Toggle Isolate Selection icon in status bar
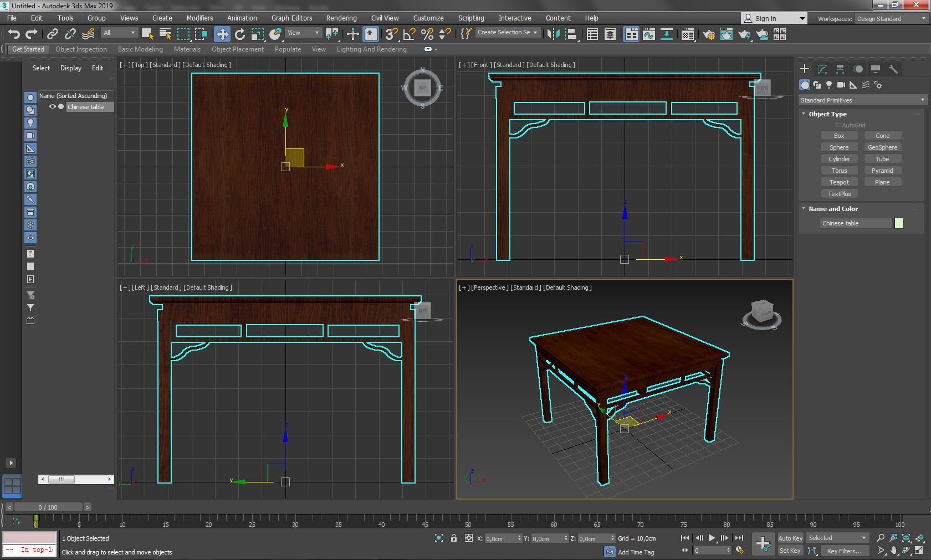 439,538
